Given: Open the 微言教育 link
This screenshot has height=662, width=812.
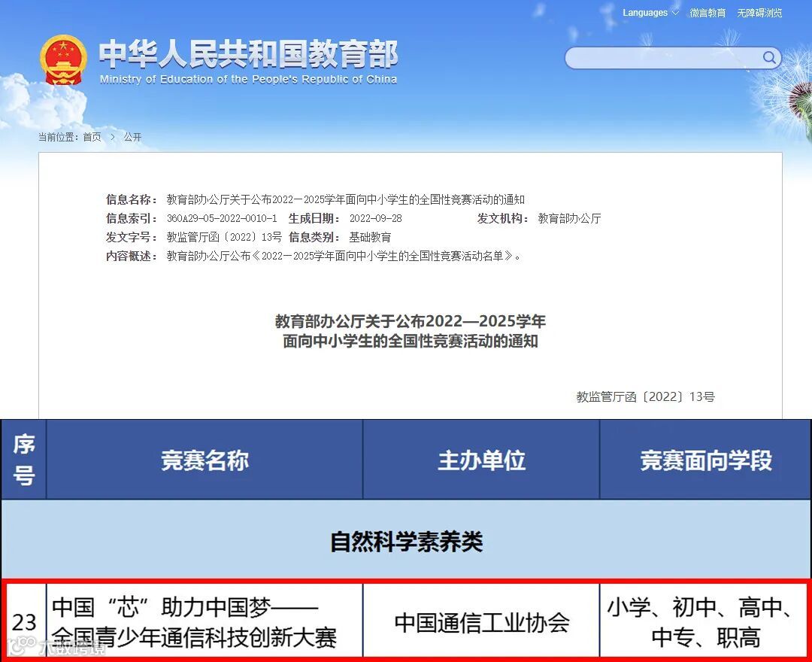Looking at the screenshot, I should coord(707,13).
